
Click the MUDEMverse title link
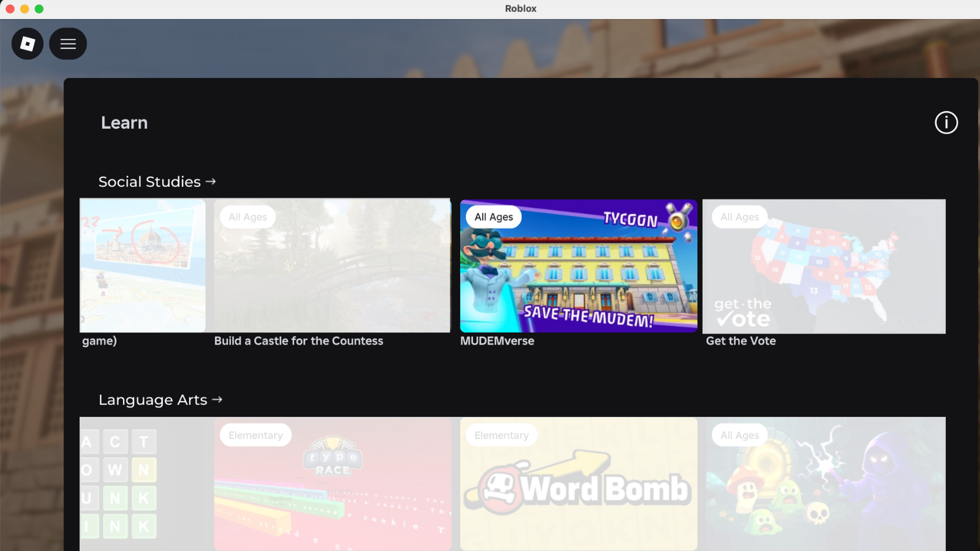click(497, 341)
